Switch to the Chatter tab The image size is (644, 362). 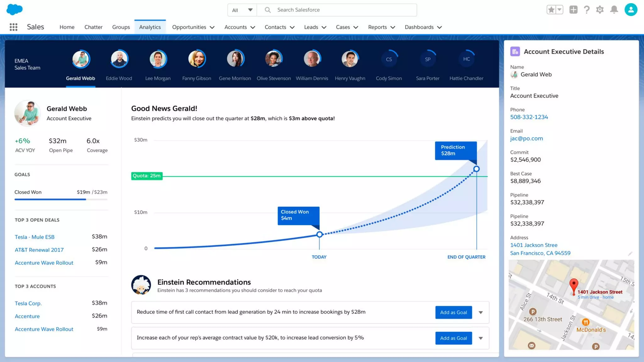[93, 27]
